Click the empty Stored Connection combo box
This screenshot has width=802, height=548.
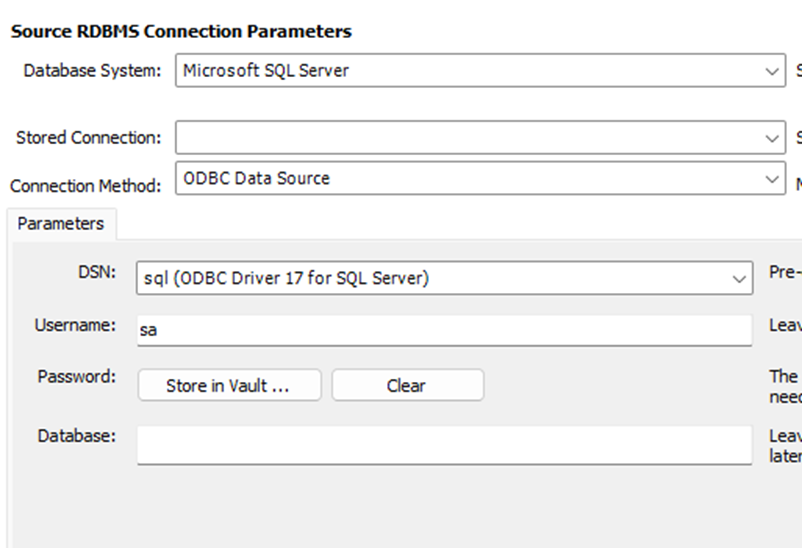[468, 138]
